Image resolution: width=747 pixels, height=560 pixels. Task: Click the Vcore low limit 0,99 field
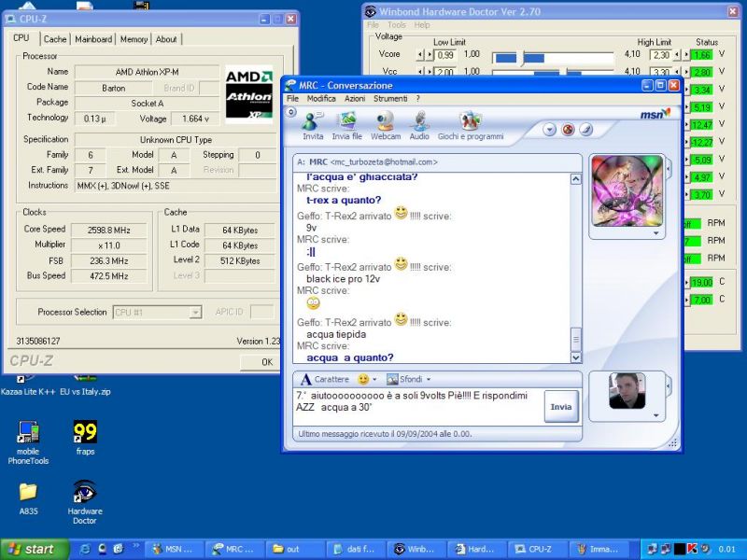(x=444, y=55)
